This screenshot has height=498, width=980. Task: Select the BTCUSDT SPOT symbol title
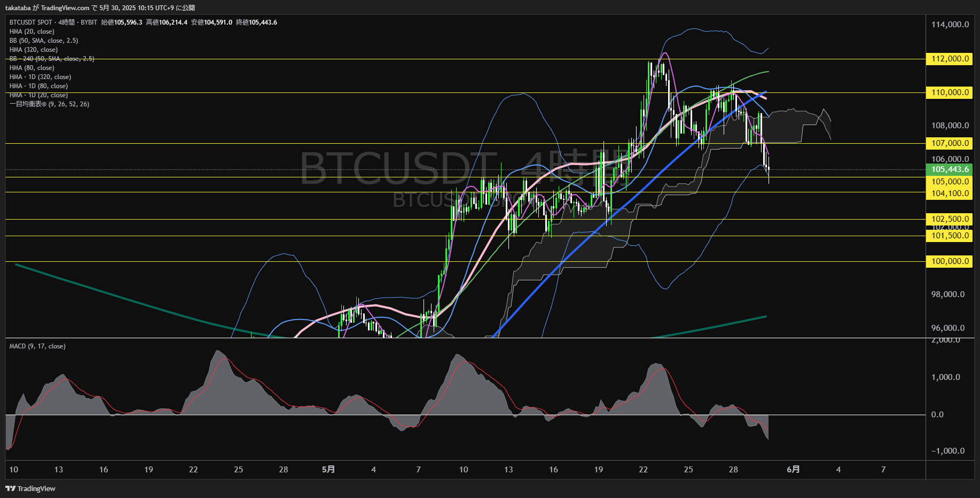click(x=31, y=22)
